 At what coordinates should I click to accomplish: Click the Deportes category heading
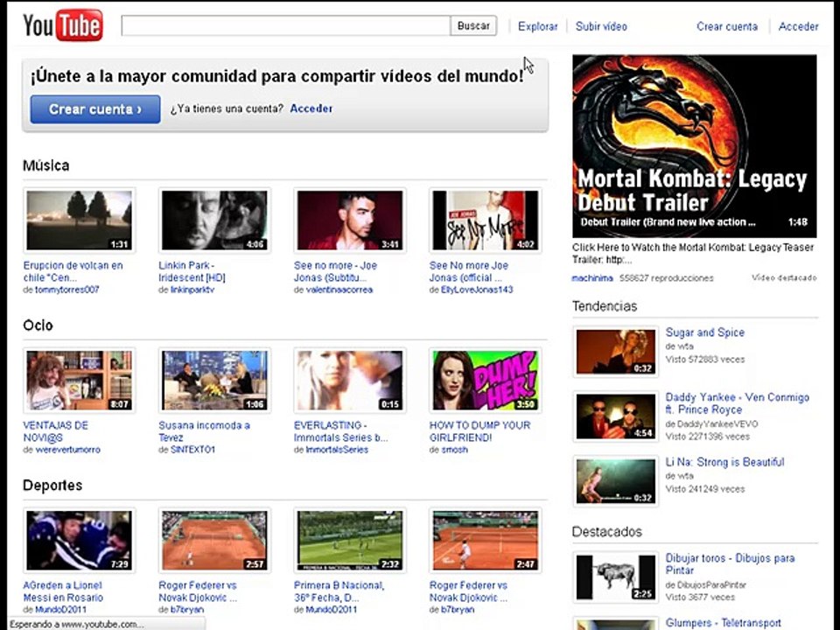(52, 486)
